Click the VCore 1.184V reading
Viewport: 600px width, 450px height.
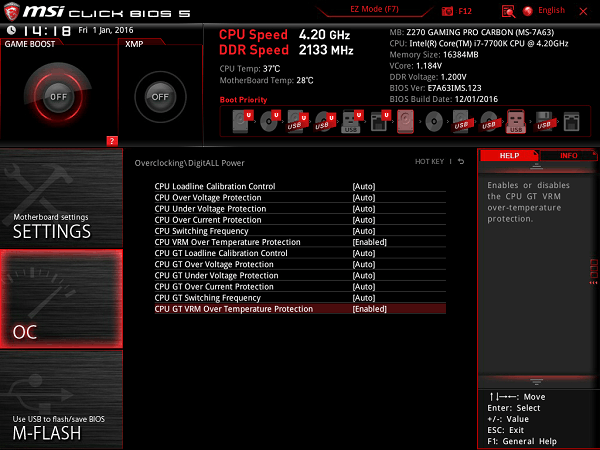[416, 66]
